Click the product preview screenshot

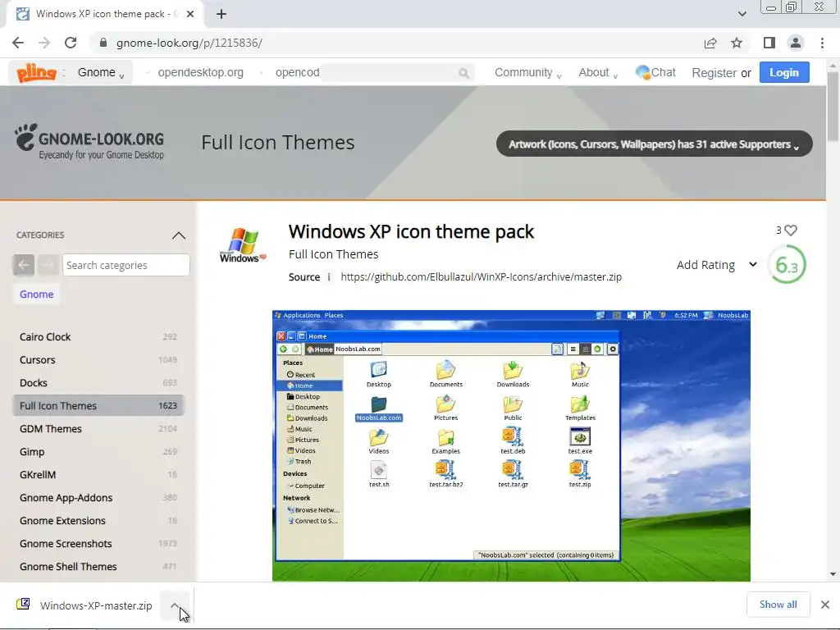(x=511, y=445)
